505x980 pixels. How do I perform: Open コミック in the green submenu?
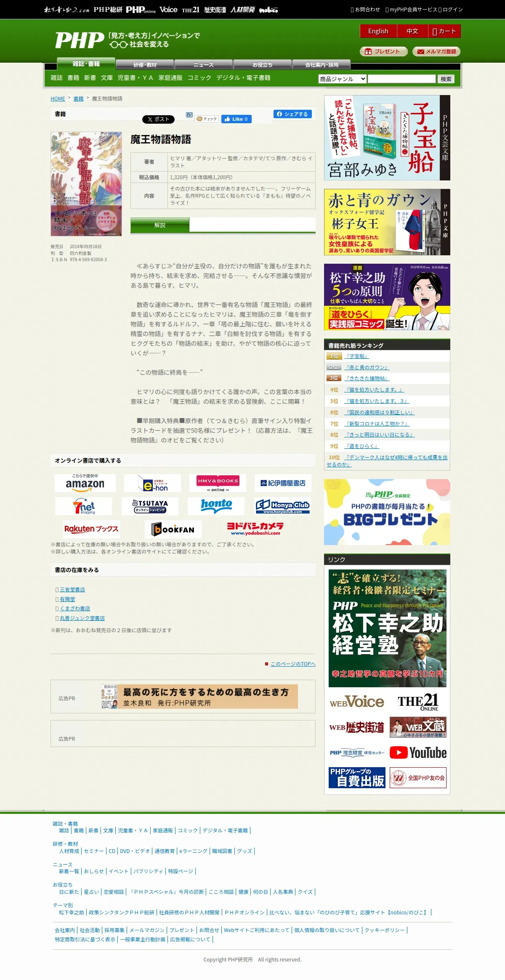(199, 78)
